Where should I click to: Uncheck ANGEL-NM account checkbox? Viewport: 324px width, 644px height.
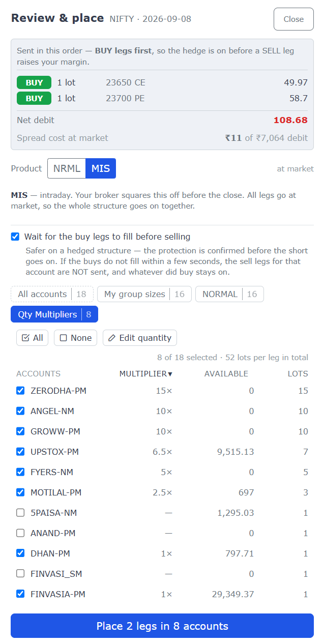[x=20, y=411]
